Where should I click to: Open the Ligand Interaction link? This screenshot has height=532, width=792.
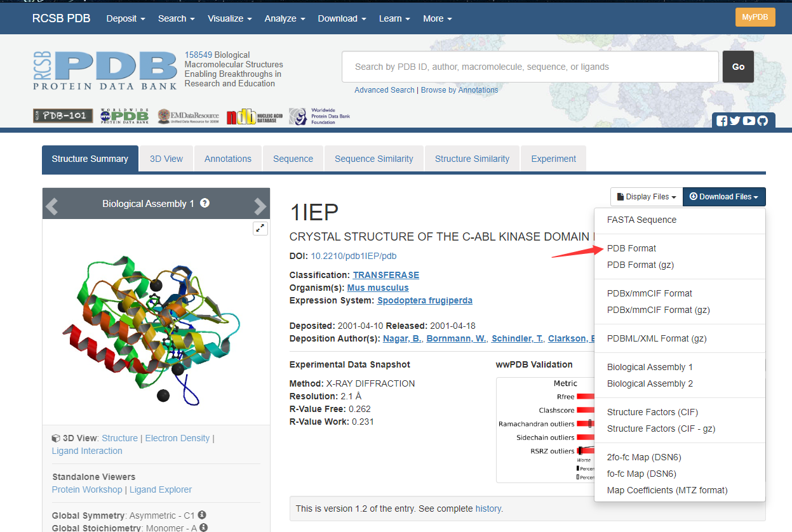coord(87,451)
